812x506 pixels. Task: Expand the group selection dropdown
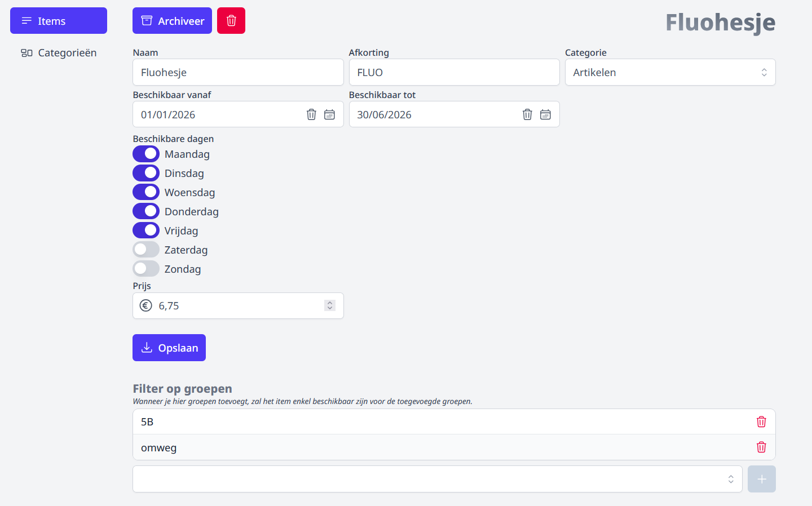pyautogui.click(x=437, y=479)
